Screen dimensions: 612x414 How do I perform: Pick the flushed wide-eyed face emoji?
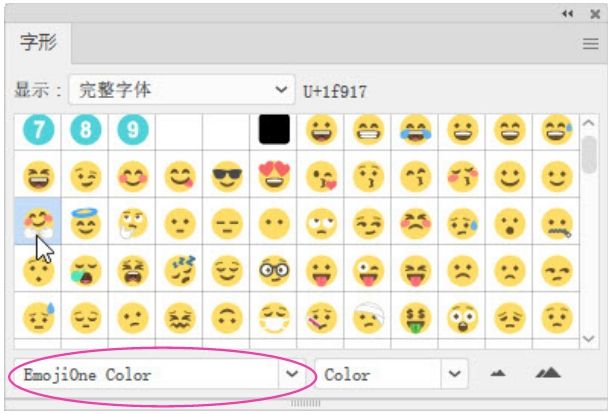463,318
